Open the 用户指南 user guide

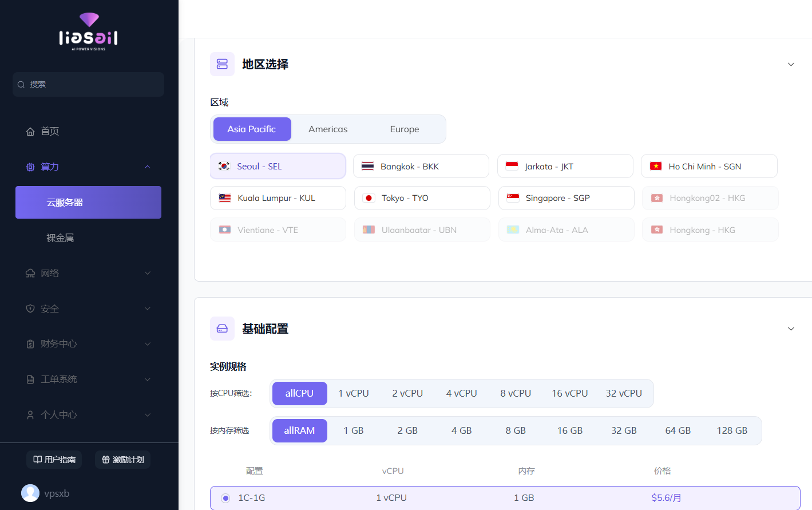(54, 460)
